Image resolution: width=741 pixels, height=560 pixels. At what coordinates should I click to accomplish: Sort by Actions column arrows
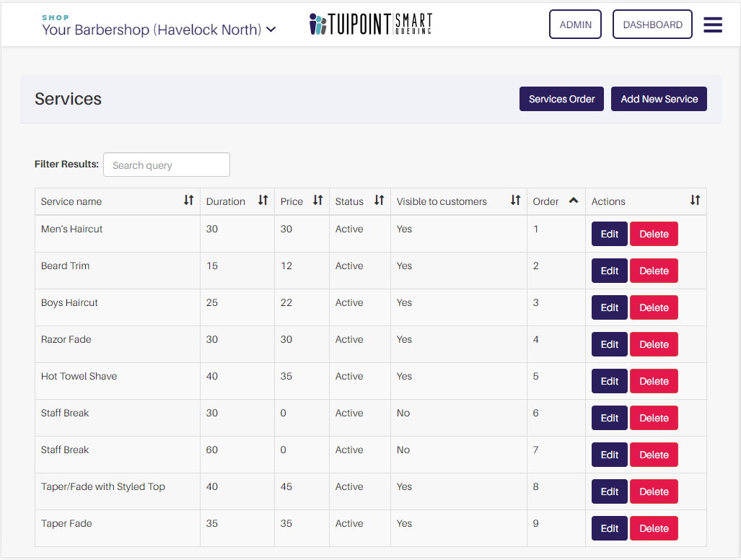point(695,201)
